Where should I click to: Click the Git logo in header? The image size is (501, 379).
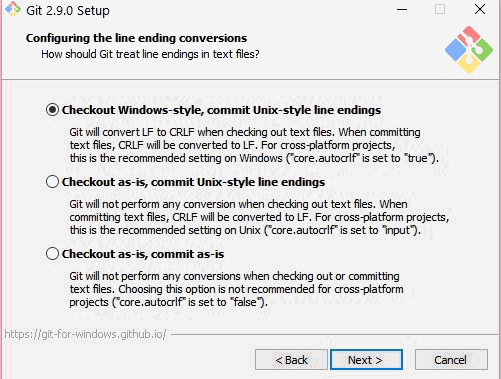point(469,50)
